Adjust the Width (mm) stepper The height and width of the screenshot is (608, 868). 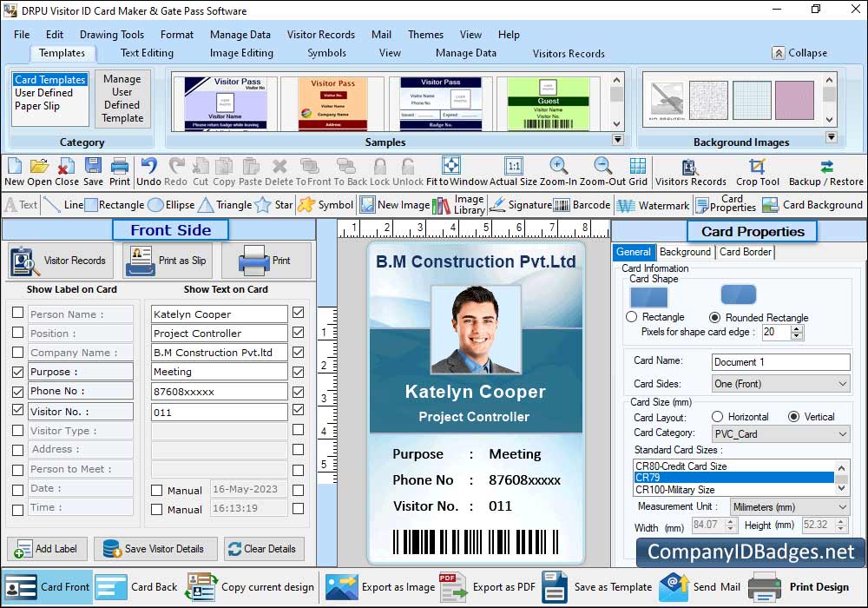(x=731, y=525)
